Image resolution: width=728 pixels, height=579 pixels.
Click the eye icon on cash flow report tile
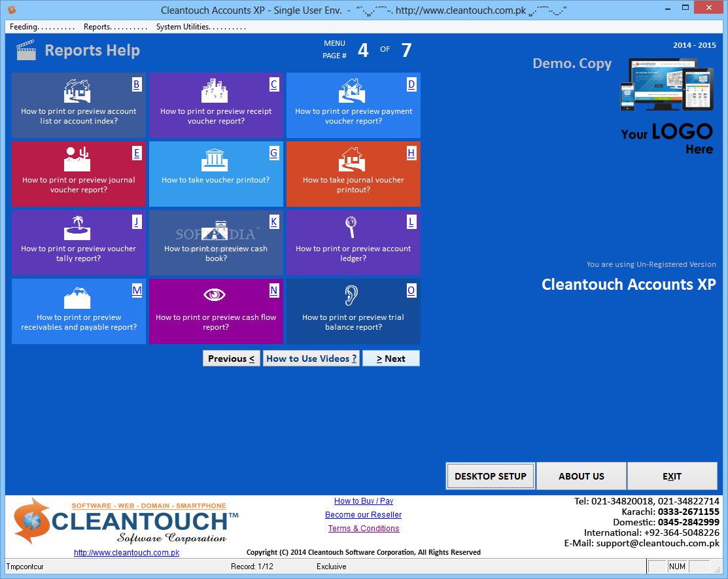point(215,294)
